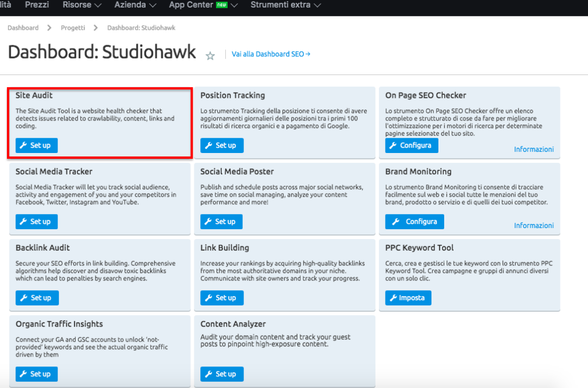Image resolution: width=588 pixels, height=388 pixels.
Task: Set up Organic Traffic Insights
Action: tap(36, 374)
